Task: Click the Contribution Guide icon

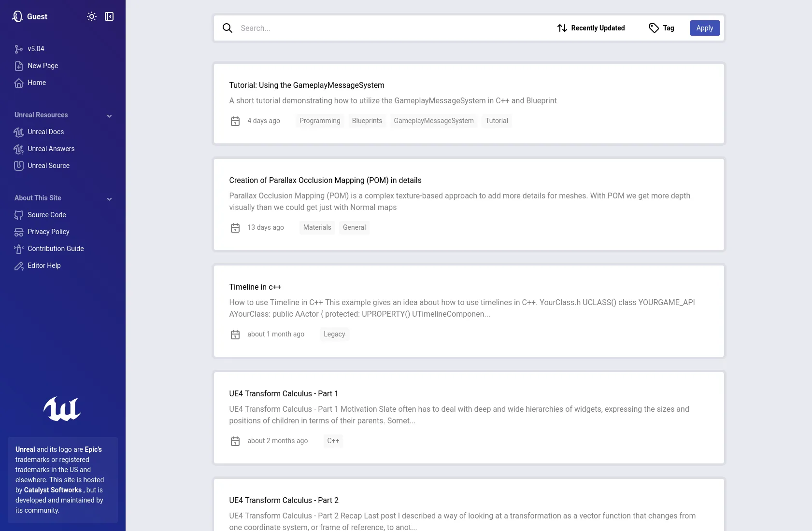Action: click(19, 249)
